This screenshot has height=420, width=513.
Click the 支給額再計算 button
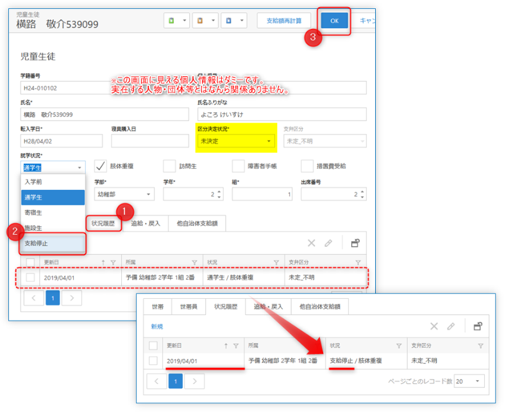point(284,21)
